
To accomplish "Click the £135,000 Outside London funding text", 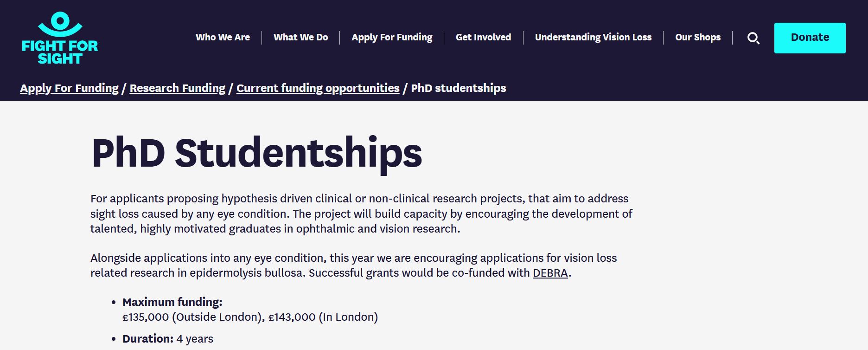I will pyautogui.click(x=193, y=317).
